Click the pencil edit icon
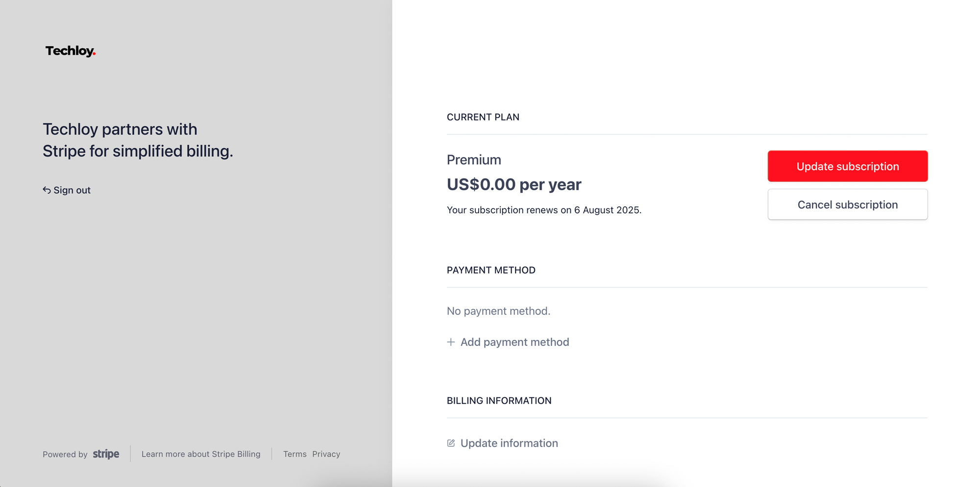The height and width of the screenshot is (487, 980). point(451,443)
